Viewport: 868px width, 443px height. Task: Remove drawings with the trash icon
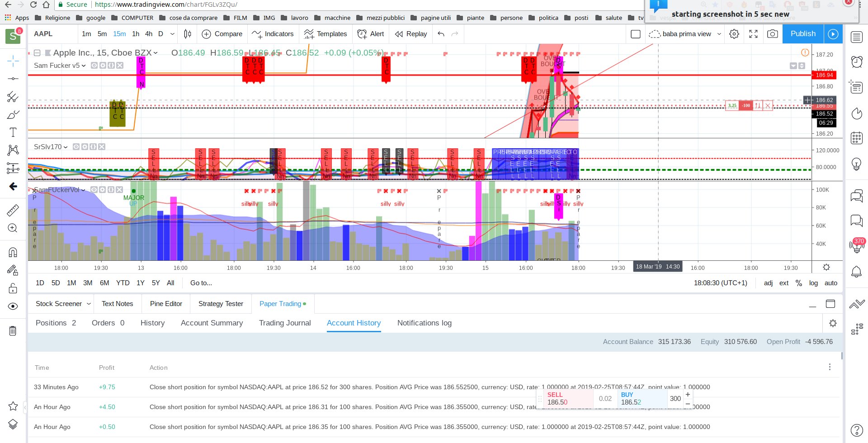[x=13, y=331]
